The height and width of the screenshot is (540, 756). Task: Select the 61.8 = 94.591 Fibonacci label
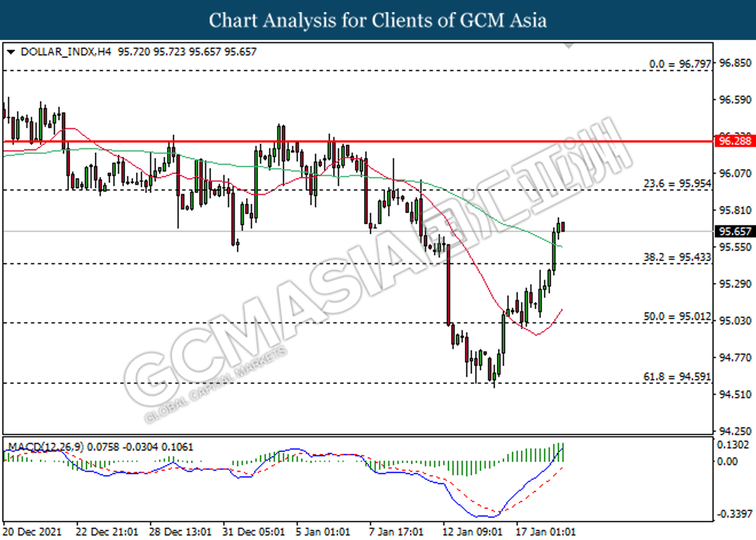677,377
